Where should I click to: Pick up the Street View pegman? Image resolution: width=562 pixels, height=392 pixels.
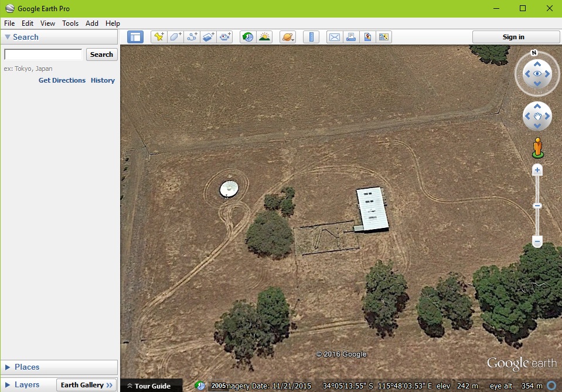coord(537,148)
